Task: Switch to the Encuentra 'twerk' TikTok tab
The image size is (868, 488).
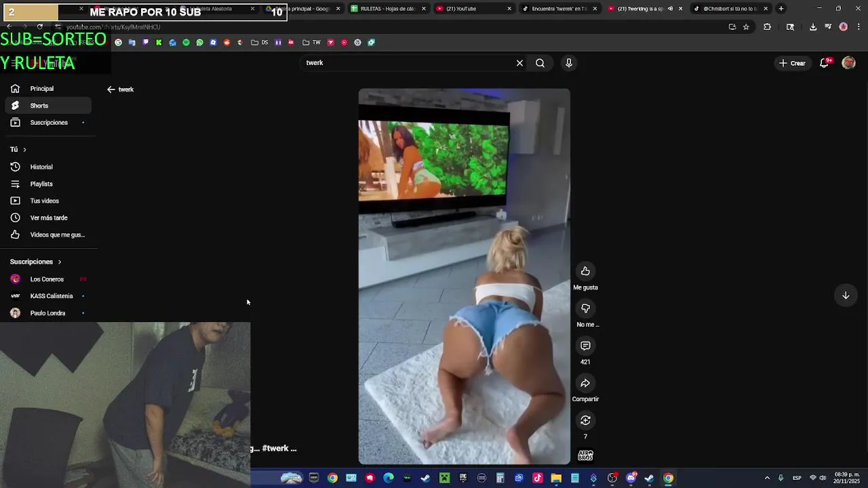Action: click(559, 9)
